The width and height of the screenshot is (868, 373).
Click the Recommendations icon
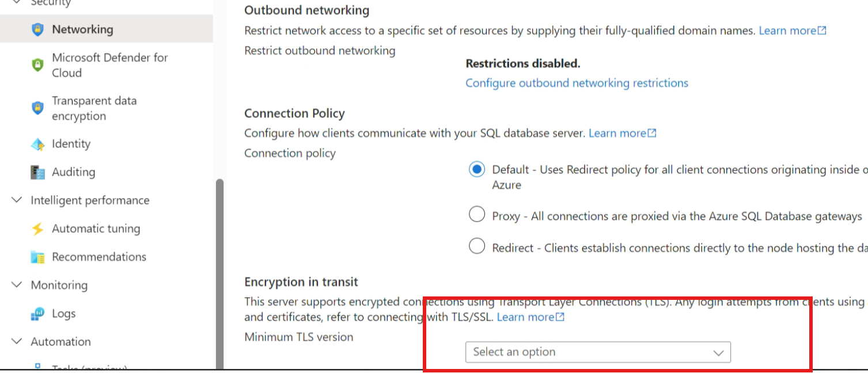(x=37, y=257)
